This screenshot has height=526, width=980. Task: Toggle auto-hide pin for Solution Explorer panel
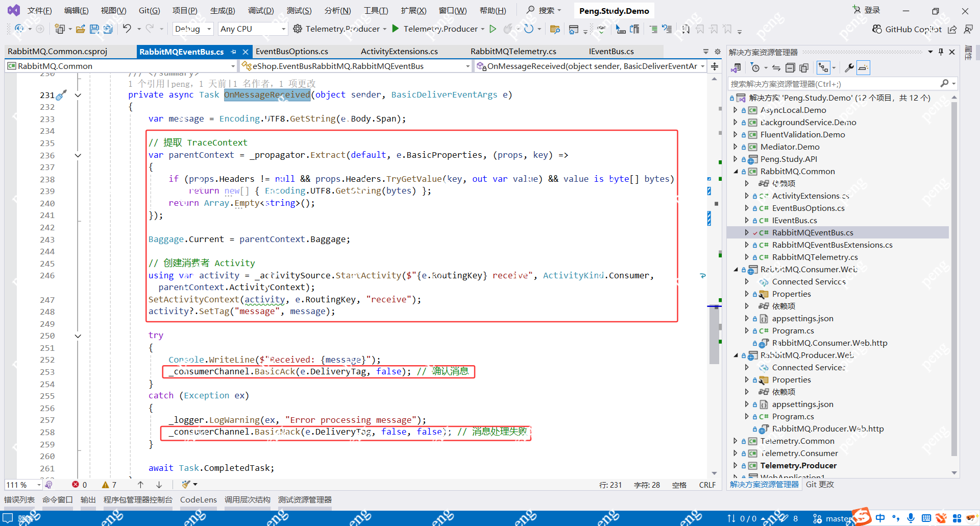pyautogui.click(x=941, y=52)
